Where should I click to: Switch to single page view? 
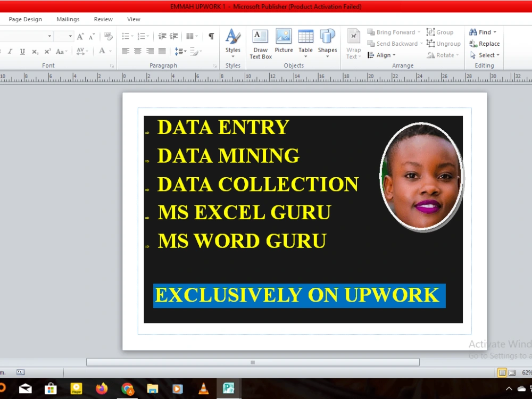tap(502, 372)
